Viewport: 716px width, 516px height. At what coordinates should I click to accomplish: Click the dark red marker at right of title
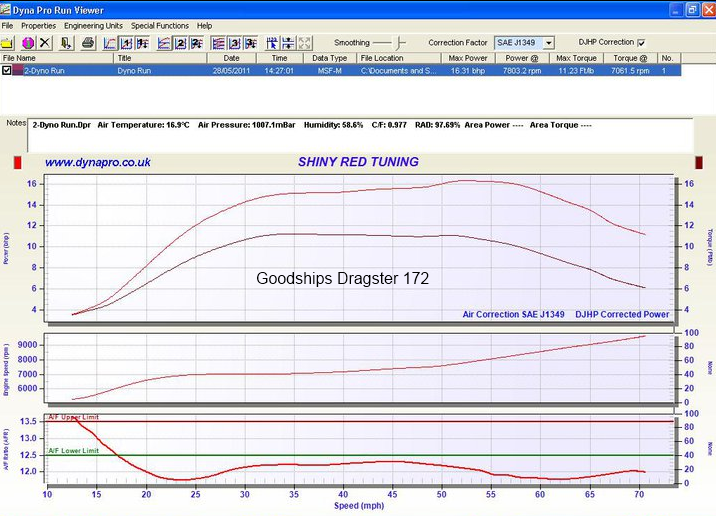(x=699, y=163)
